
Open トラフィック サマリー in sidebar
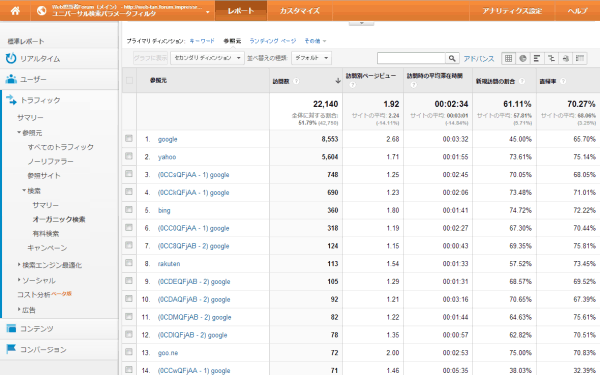[x=30, y=118]
